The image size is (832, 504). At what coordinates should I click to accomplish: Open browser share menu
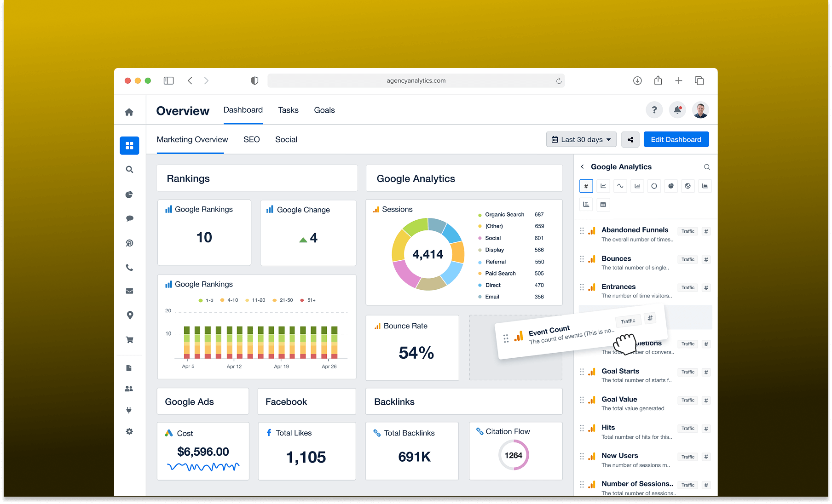click(x=658, y=80)
